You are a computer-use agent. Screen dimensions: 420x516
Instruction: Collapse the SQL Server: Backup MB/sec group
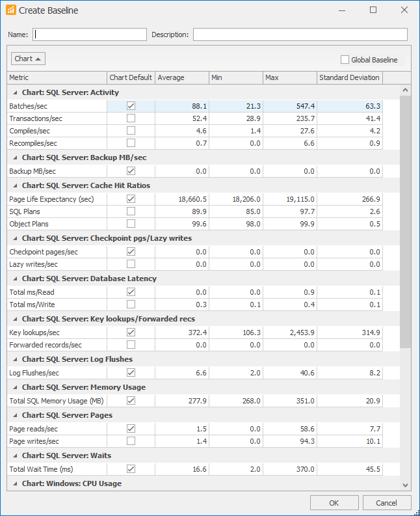click(x=15, y=158)
